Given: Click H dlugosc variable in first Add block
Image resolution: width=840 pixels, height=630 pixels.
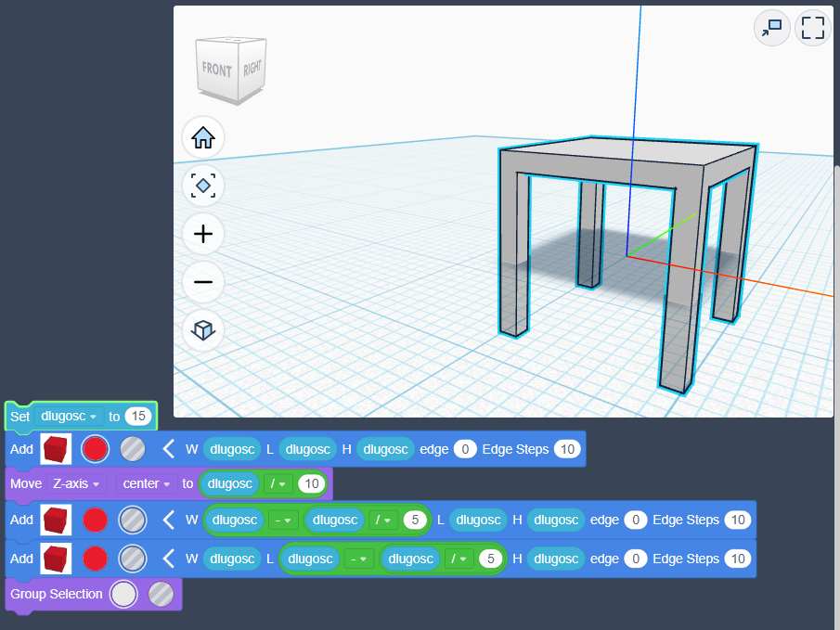Looking at the screenshot, I should pos(385,449).
